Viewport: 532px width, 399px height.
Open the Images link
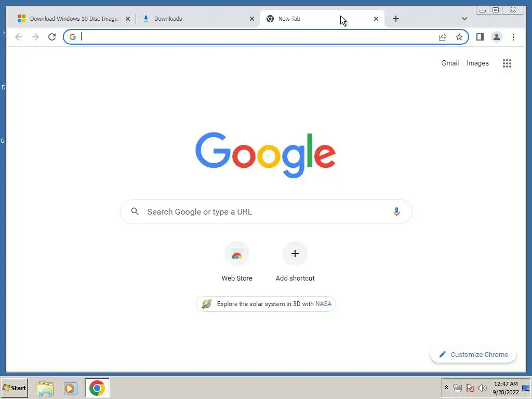(477, 63)
